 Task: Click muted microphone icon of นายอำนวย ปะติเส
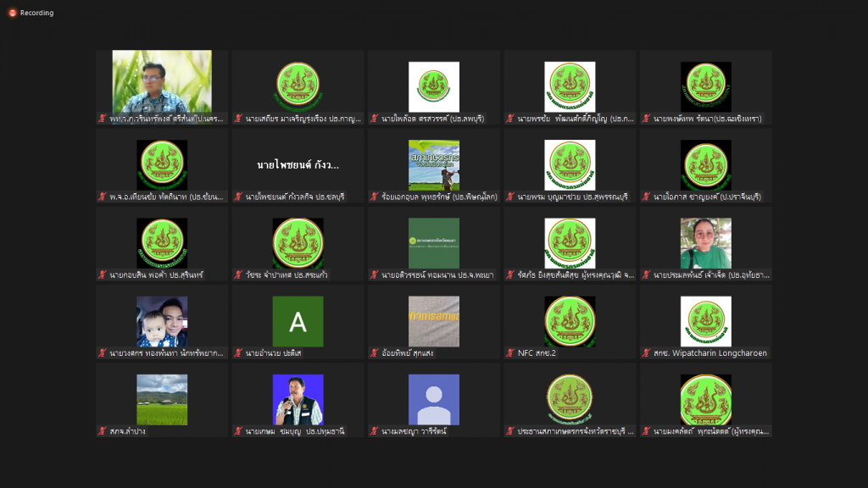click(238, 353)
